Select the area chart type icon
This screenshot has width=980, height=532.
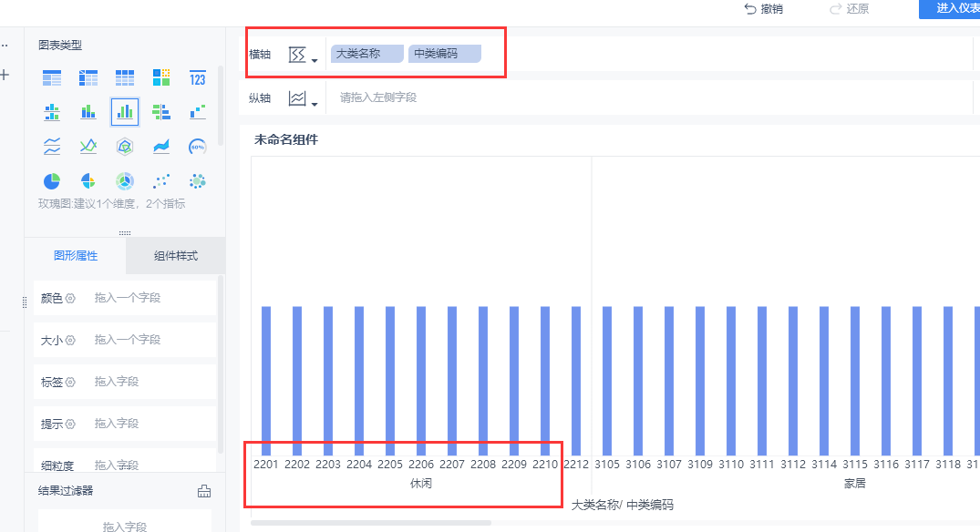tap(161, 147)
